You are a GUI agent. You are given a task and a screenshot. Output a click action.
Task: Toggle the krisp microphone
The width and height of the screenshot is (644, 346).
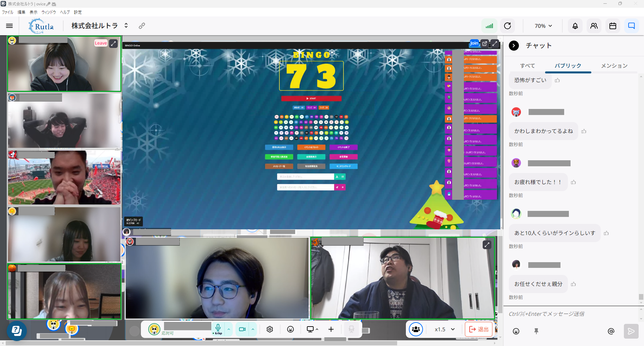coord(218,329)
